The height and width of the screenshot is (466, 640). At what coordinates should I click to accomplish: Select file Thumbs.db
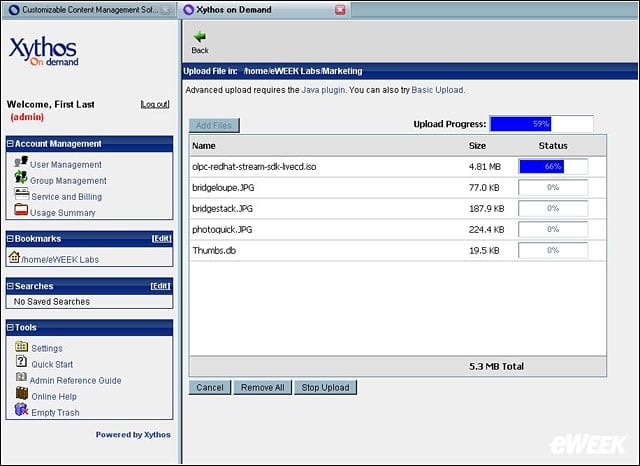(214, 251)
